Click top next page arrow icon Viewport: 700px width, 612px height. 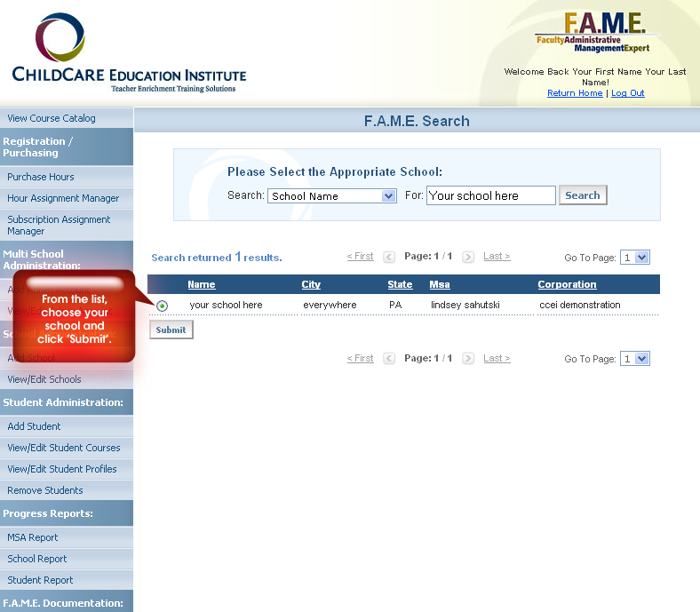468,257
